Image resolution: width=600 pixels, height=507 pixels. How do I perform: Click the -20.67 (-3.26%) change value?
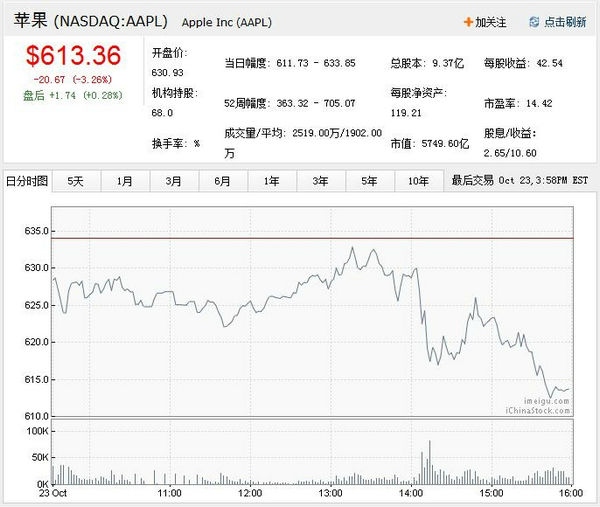(73, 80)
